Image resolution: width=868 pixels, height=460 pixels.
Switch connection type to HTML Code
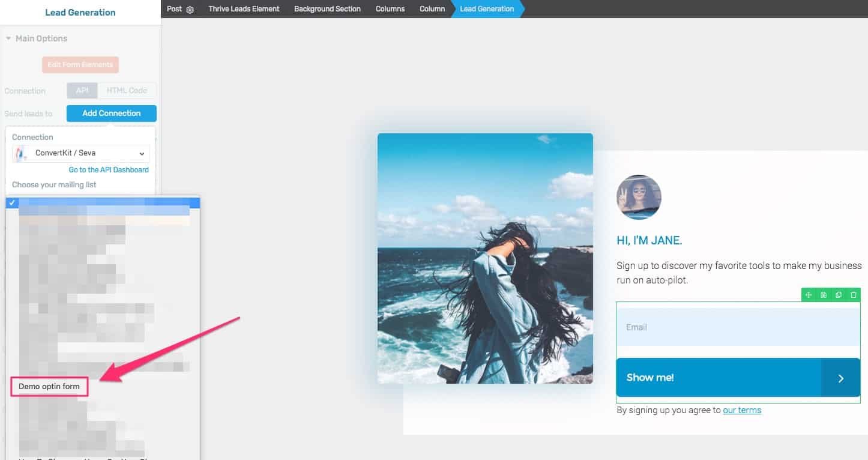coord(127,91)
